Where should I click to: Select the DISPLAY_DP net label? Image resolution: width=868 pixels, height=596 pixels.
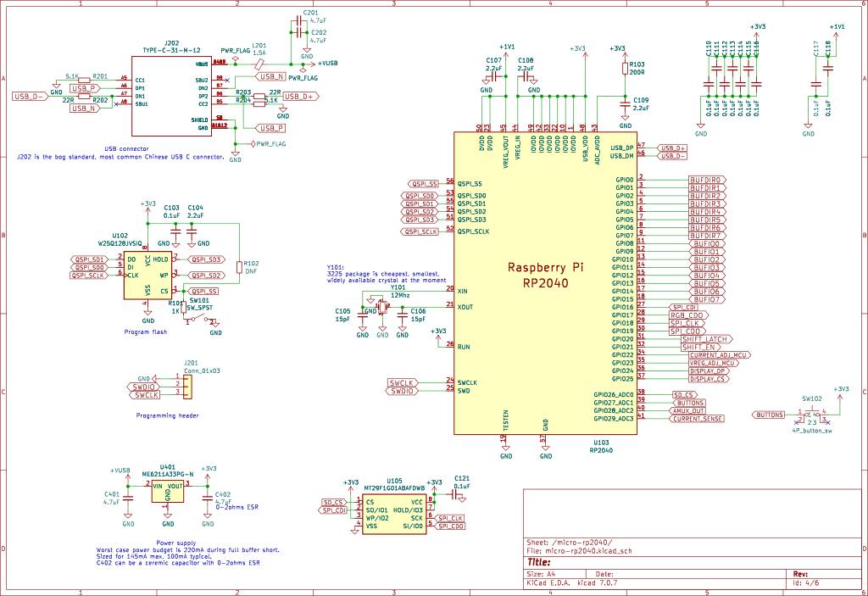point(709,371)
